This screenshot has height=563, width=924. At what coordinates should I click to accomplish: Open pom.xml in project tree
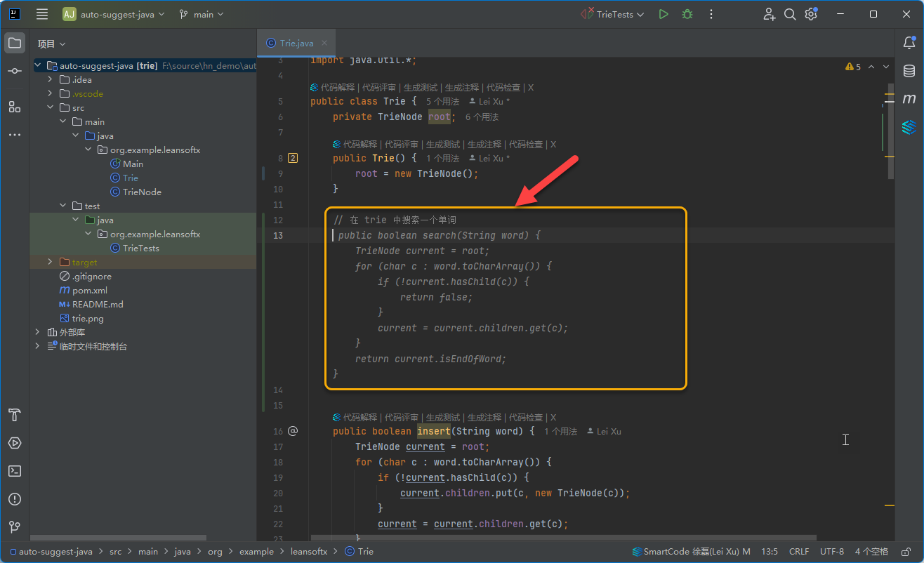[90, 290]
